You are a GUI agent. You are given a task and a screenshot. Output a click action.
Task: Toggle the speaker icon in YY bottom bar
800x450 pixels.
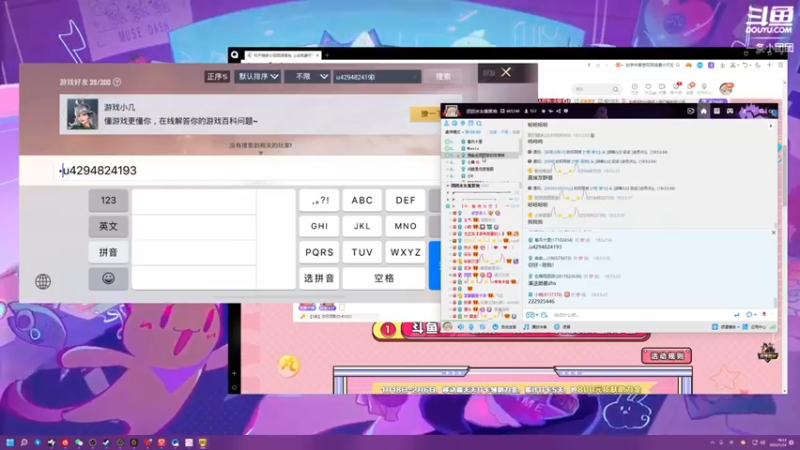461,327
